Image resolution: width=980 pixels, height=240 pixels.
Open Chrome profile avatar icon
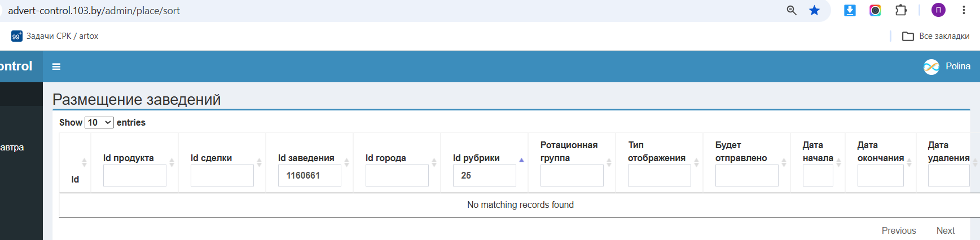coord(938,10)
